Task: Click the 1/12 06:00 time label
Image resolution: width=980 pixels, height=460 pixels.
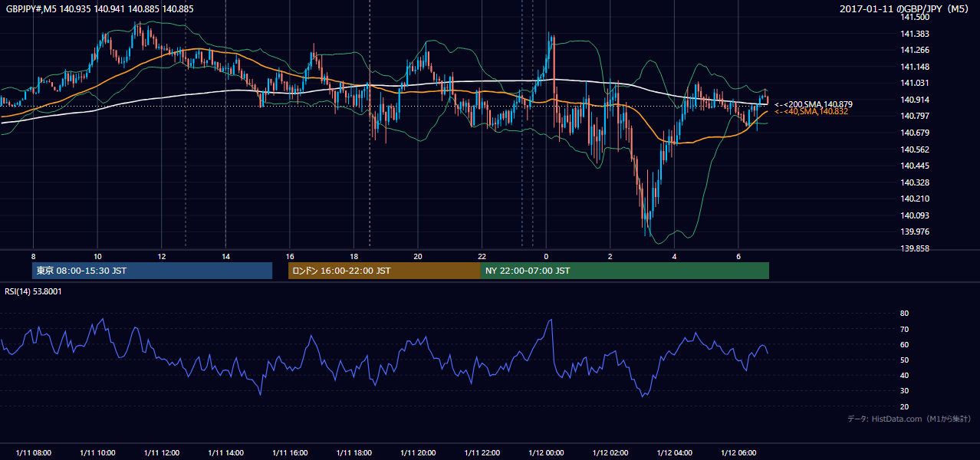Action: 738,453
